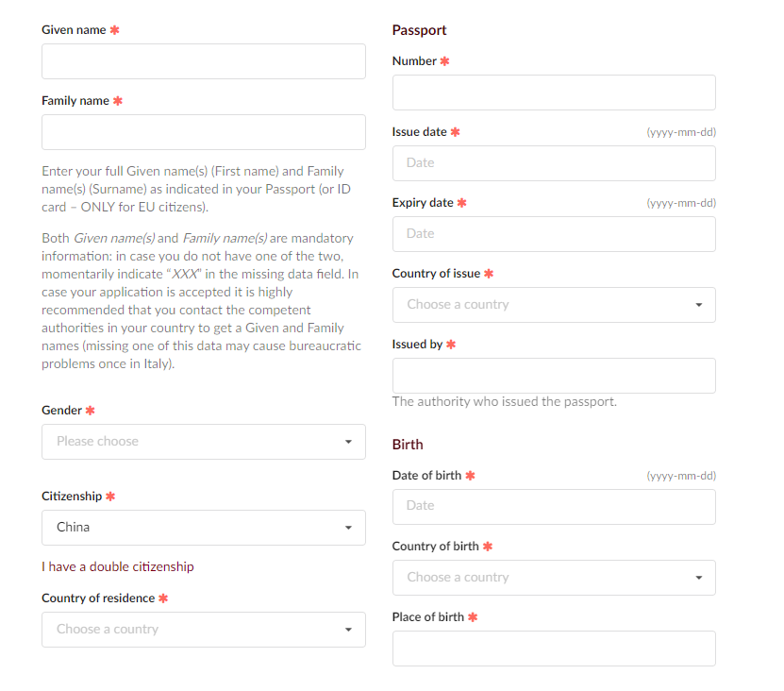This screenshot has width=784, height=691.
Task: Click the Issued by input field
Action: pos(554,376)
